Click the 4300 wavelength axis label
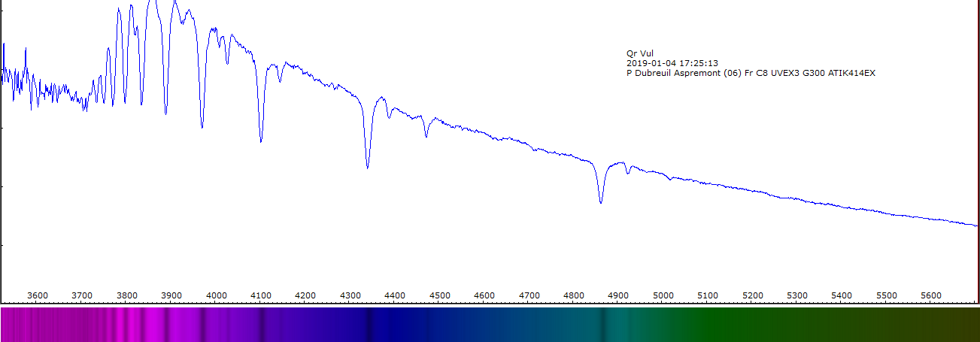Viewport: 980px width, 342px height. click(350, 295)
